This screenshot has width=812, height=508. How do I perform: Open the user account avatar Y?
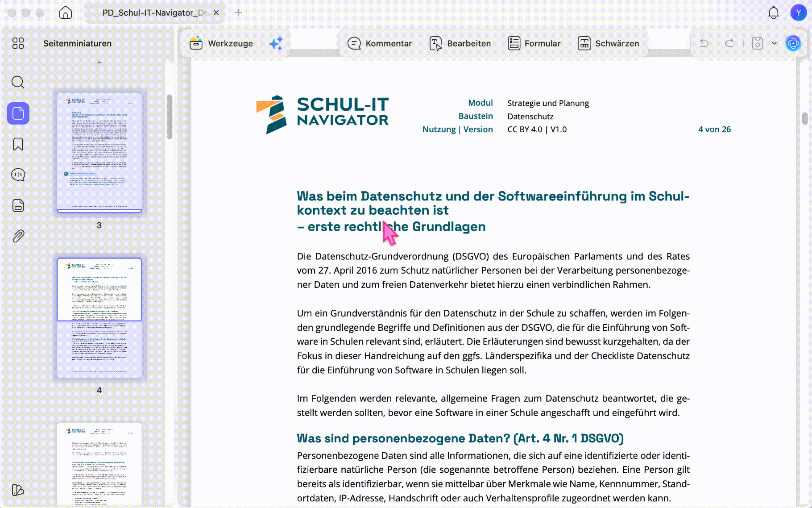[798, 12]
